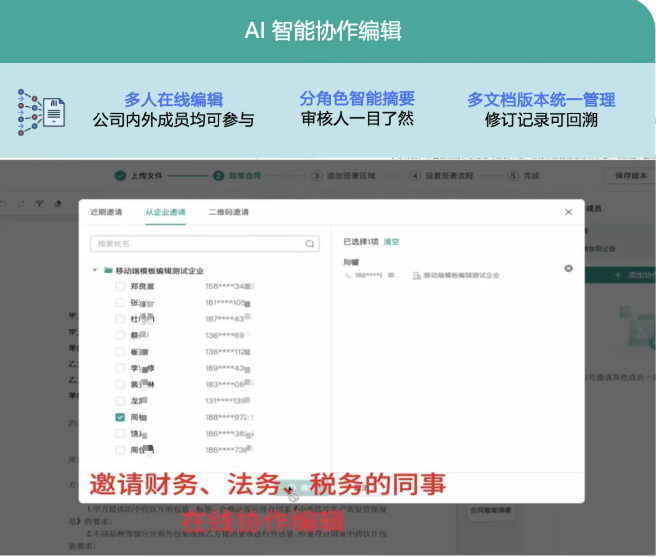
Task: Switch to the 近期邀请 tab
Action: point(106,213)
